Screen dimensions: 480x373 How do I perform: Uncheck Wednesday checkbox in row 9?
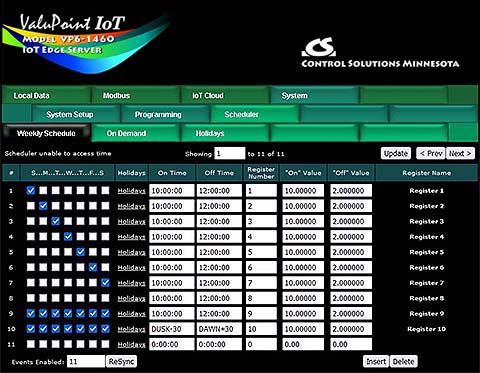click(x=68, y=313)
